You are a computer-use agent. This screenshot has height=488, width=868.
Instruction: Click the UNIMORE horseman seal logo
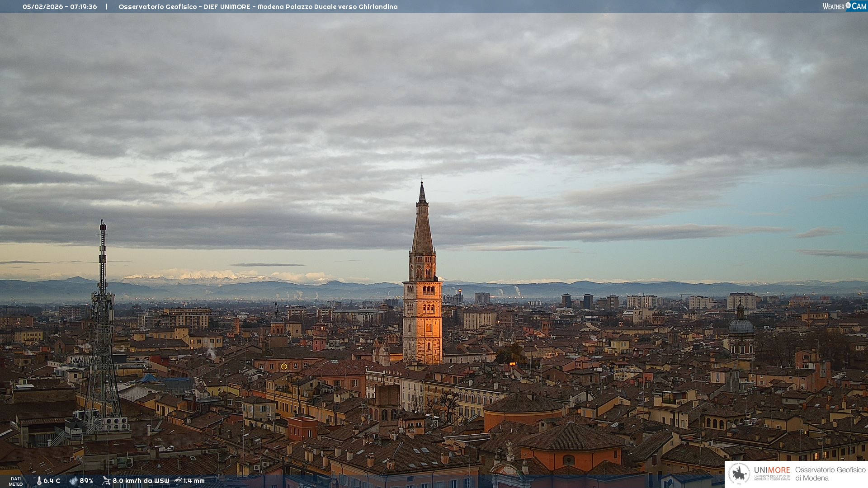(x=740, y=474)
